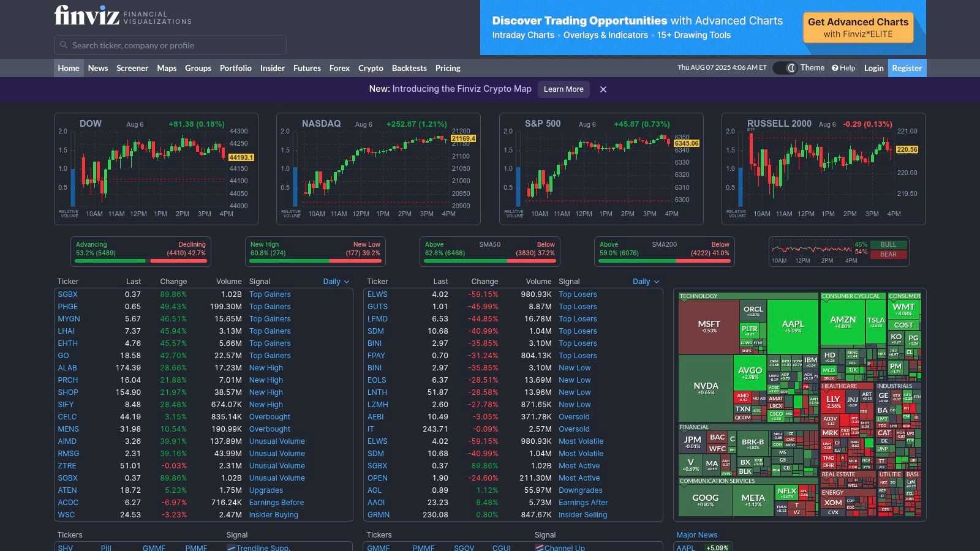Click Upgrades signal link

(x=266, y=490)
